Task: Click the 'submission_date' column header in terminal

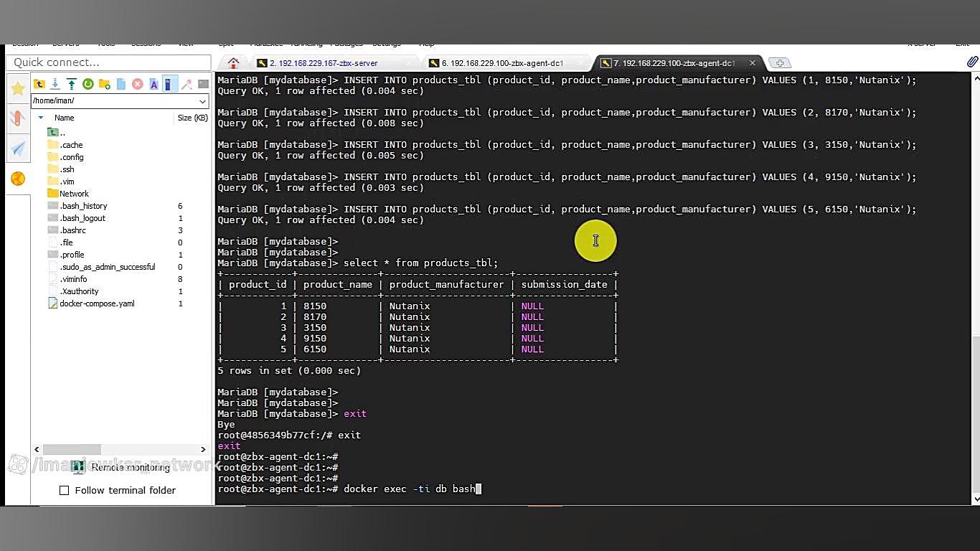Action: 564,285
